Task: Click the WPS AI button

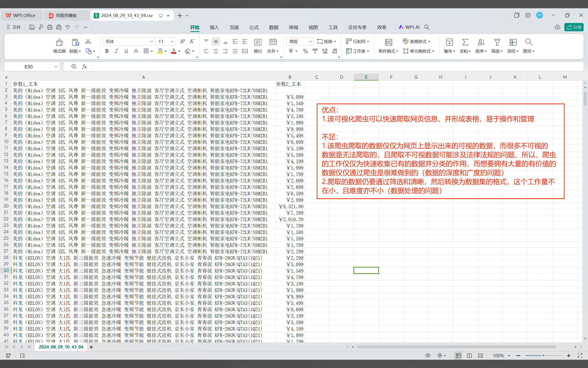Action: coord(409,27)
